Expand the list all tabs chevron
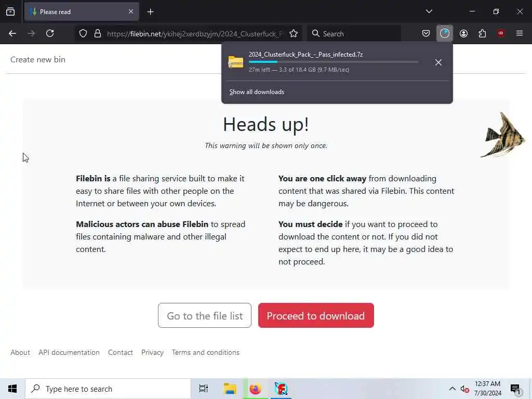 [x=429, y=11]
